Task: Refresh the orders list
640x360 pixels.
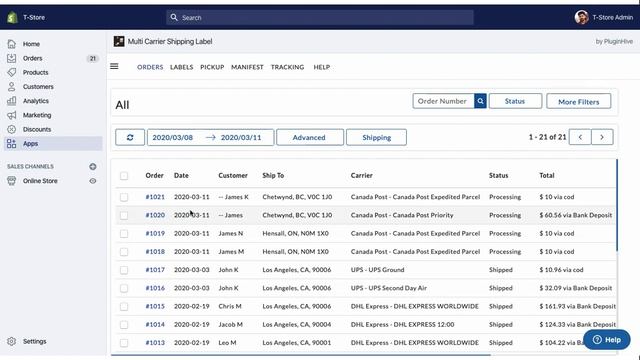Action: [x=130, y=137]
